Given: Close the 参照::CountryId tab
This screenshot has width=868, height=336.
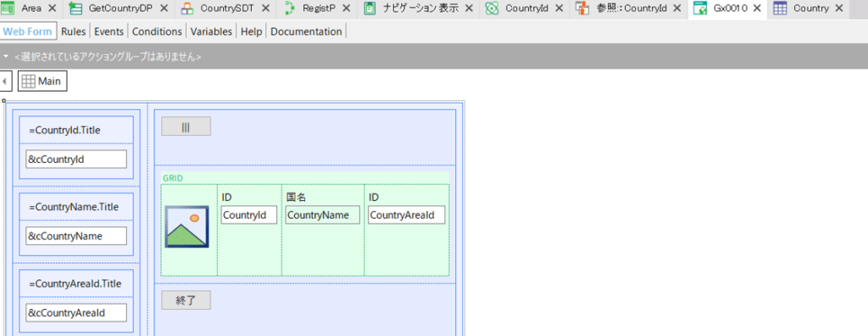Looking at the screenshot, I should [677, 8].
